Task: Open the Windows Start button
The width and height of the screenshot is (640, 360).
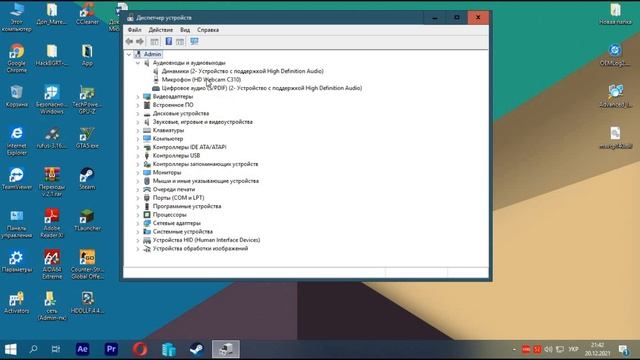Action: click(x=11, y=349)
